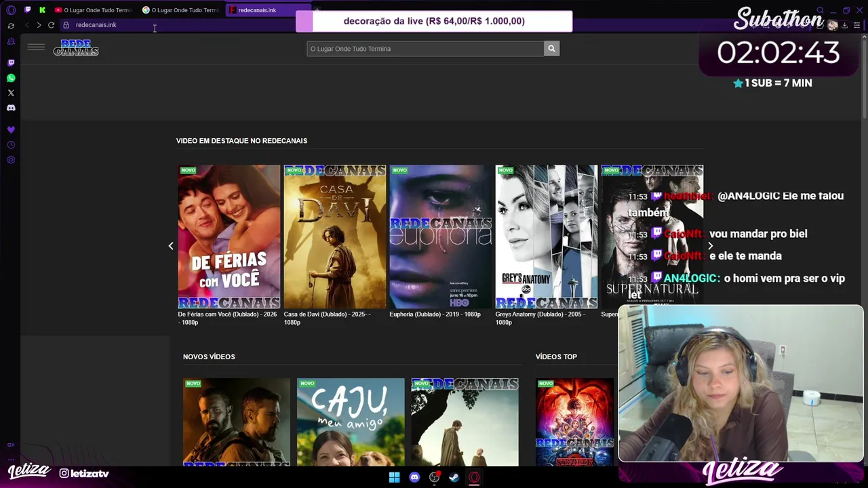The height and width of the screenshot is (488, 868).
Task: Open the pinned Twitch tab
Action: point(28,10)
